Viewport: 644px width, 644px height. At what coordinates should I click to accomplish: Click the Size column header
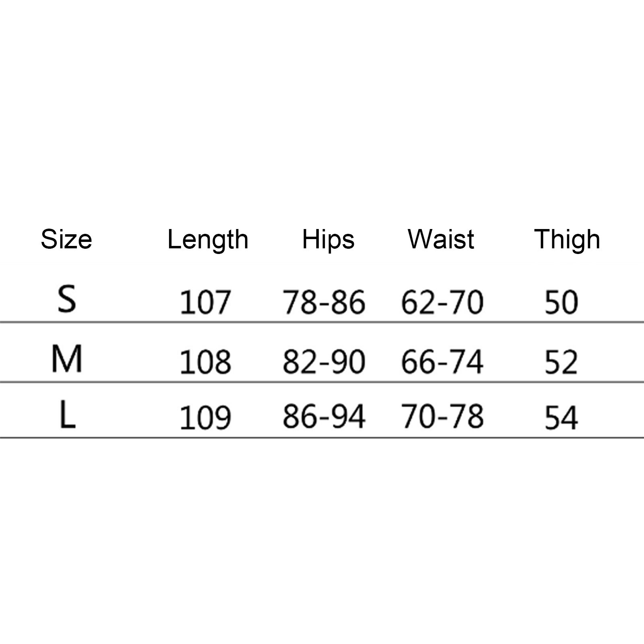(66, 239)
